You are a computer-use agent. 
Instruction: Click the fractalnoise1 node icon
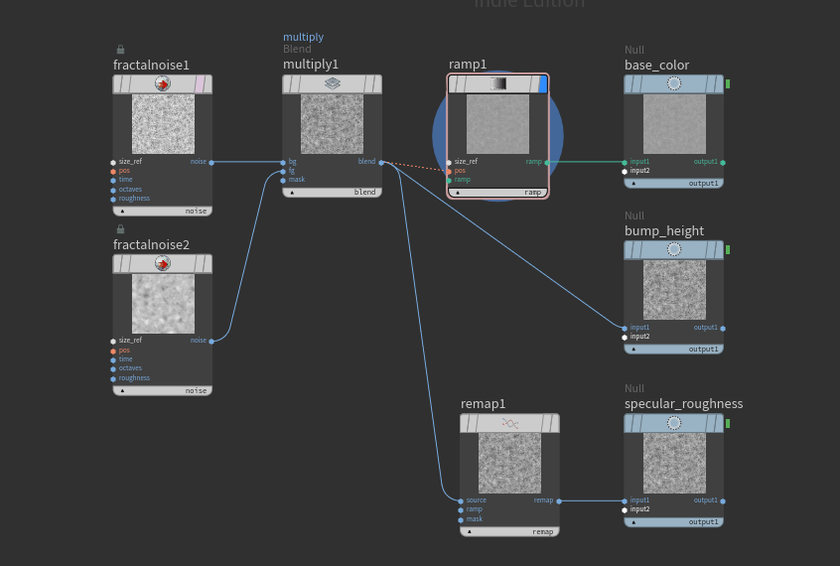[x=163, y=85]
